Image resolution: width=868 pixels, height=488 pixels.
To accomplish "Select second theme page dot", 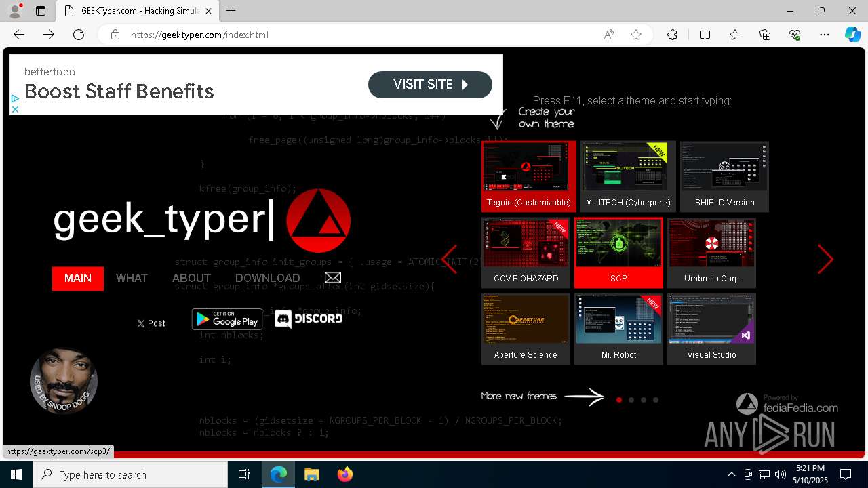I will coord(631,400).
